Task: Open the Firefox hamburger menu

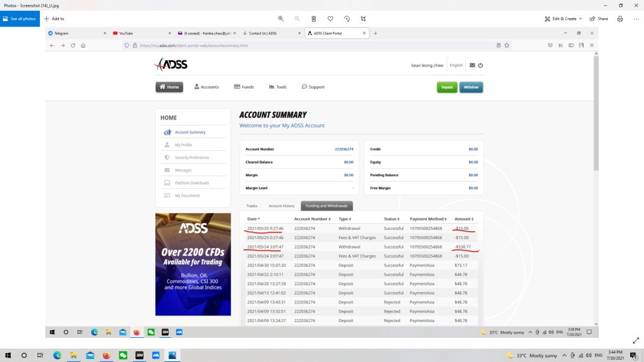Action: (592, 46)
